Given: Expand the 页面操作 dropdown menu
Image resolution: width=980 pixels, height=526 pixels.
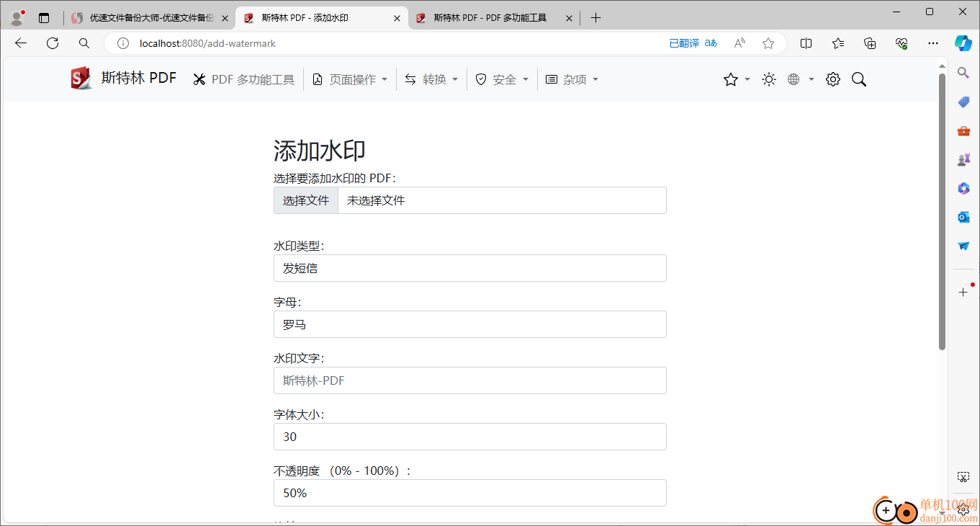Looking at the screenshot, I should coord(350,79).
